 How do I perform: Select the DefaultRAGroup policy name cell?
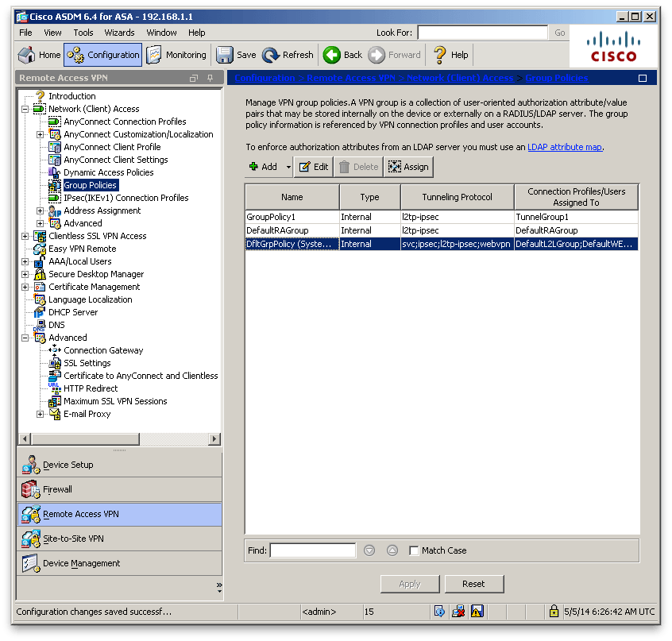(292, 230)
